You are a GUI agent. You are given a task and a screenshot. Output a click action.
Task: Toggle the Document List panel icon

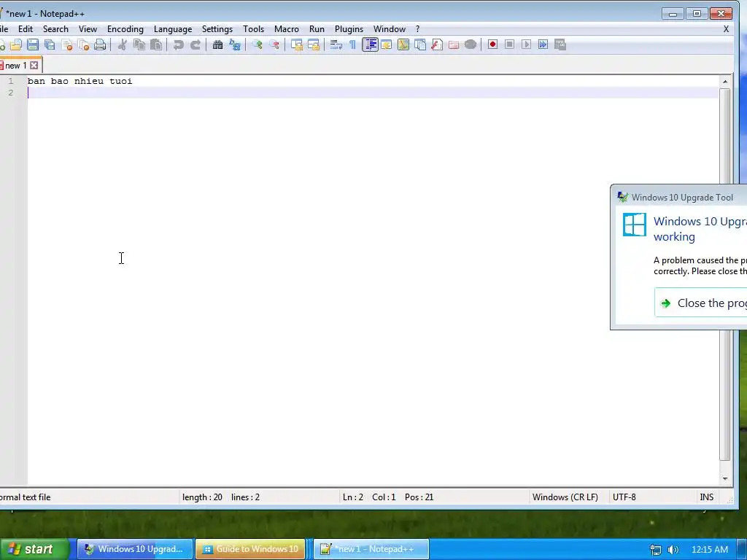[x=420, y=44]
